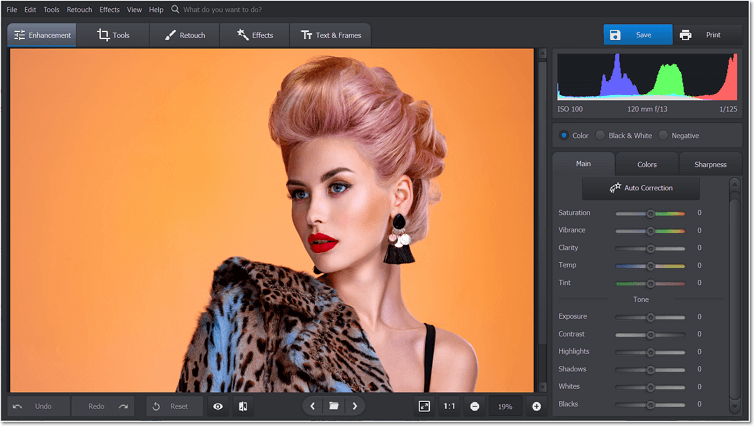
Task: Select the Negative radio button
Action: 663,136
